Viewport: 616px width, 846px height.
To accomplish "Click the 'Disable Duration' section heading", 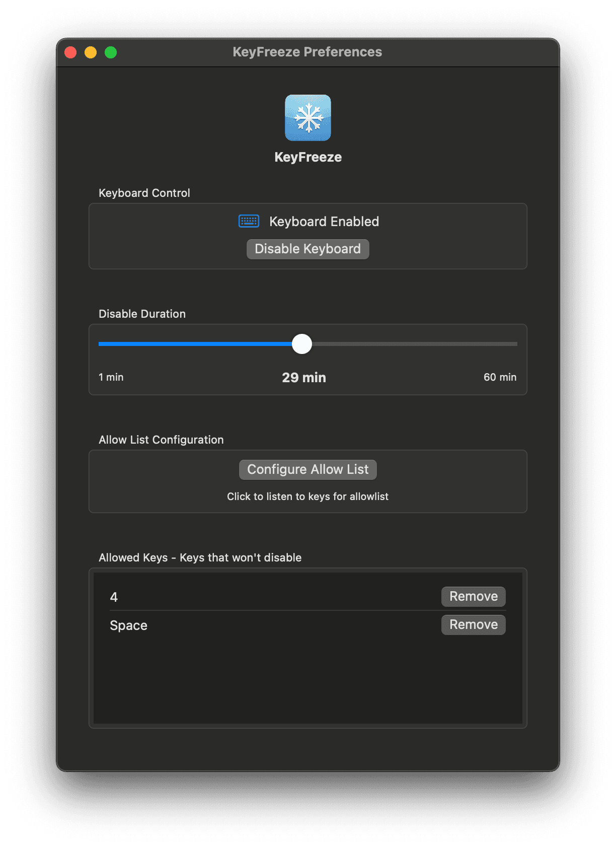I will (142, 314).
